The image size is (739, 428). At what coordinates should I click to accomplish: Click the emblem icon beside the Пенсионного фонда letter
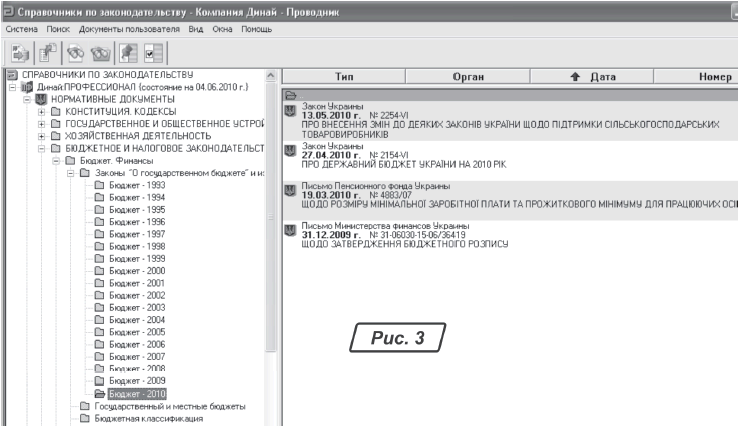click(x=290, y=191)
